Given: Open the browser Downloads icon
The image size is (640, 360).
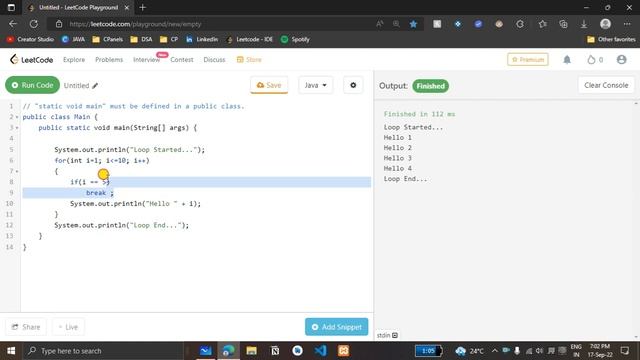Looking at the screenshot, I should (x=584, y=24).
